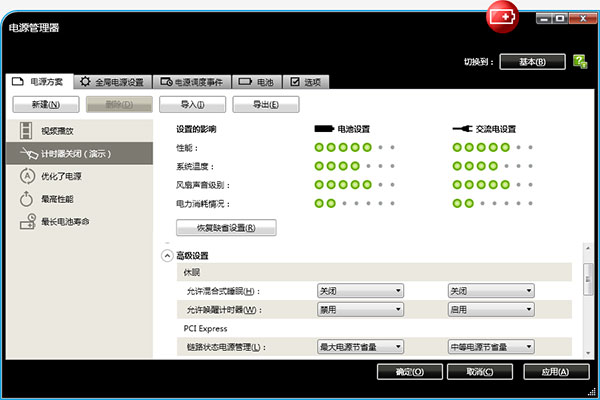Screen dimensions: 600x400
Task: Pick the 最长电池寿命 plan icon
Action: (x=27, y=222)
